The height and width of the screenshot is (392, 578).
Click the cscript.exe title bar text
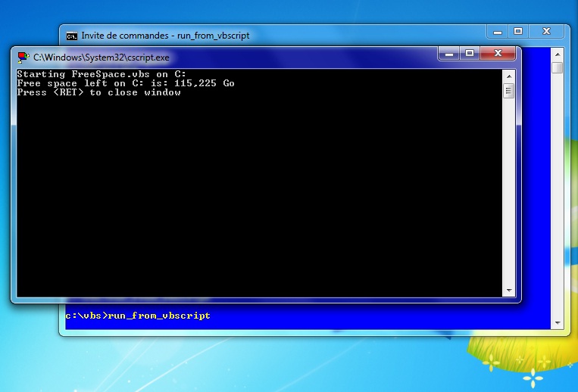pyautogui.click(x=102, y=57)
